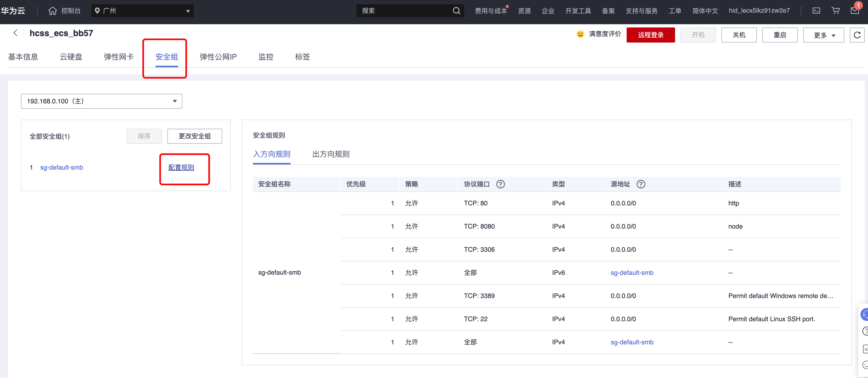Switch to the 监控 tab
This screenshot has width=868, height=378.
click(x=266, y=57)
